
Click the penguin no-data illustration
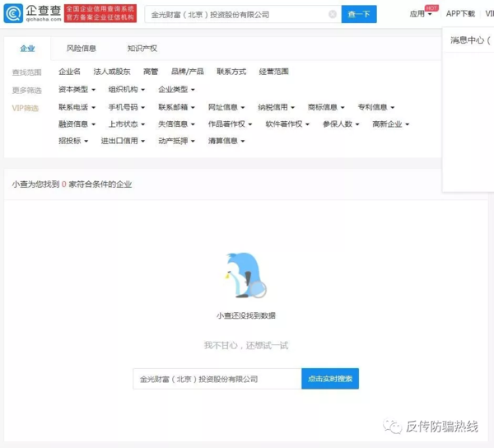[245, 276]
